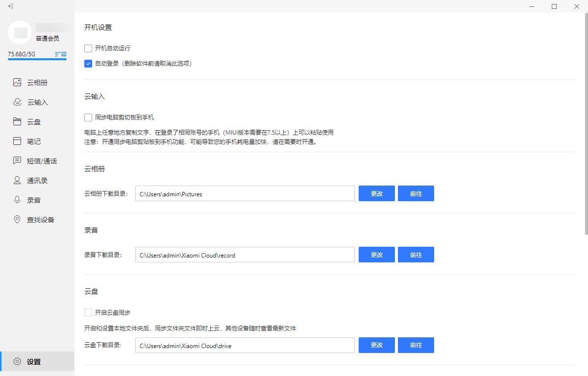Disable 自动登录 (auto login)
The width and height of the screenshot is (588, 376).
pos(88,64)
